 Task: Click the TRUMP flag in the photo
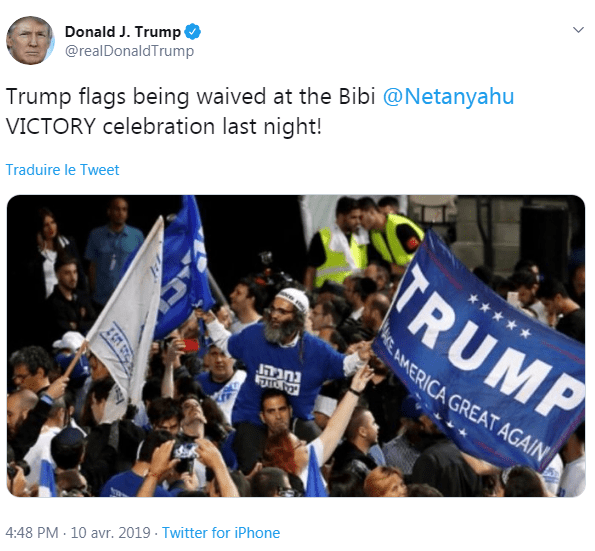tap(480, 351)
